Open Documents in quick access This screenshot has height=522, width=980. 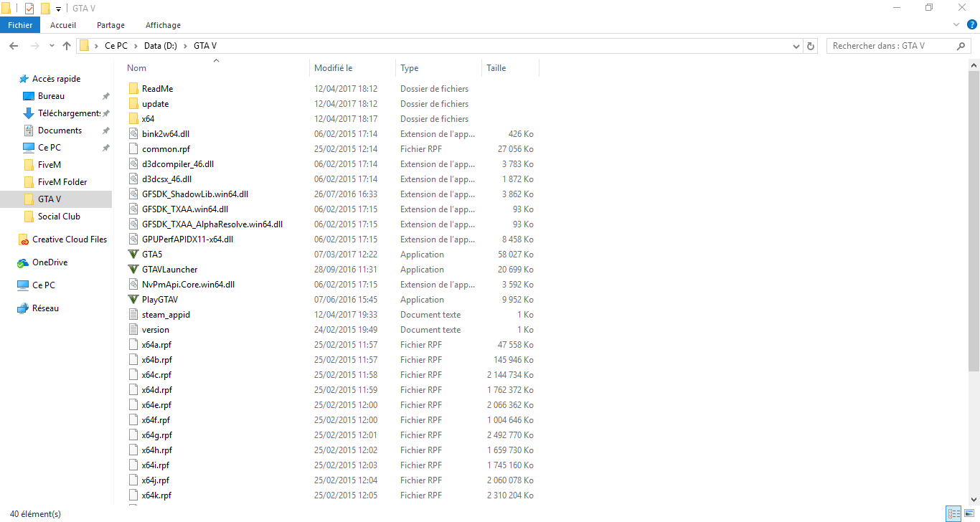(52, 130)
